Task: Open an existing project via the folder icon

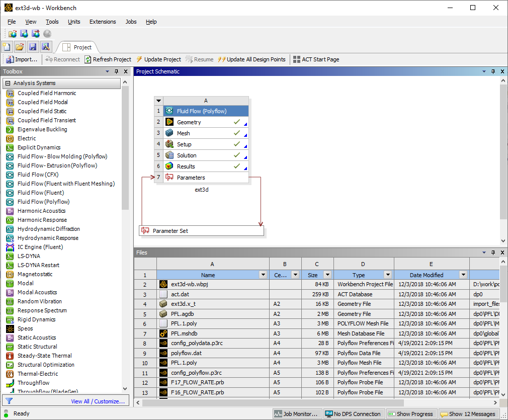Action: click(x=20, y=46)
